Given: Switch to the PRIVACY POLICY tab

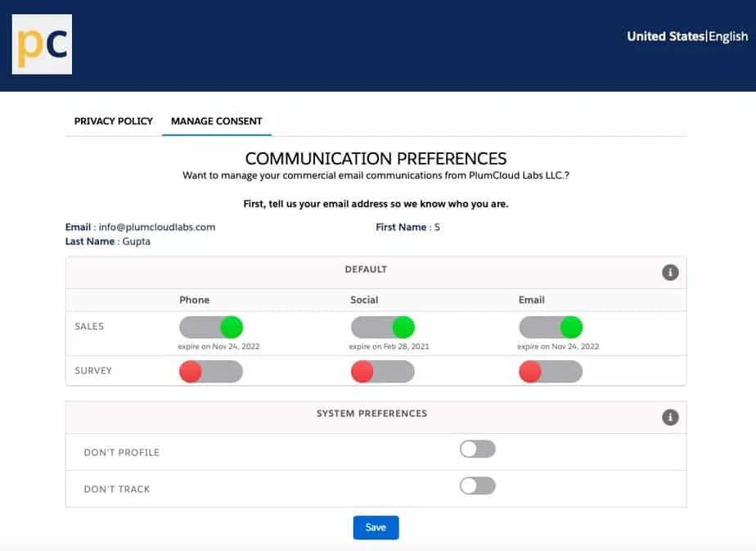Looking at the screenshot, I should (113, 120).
